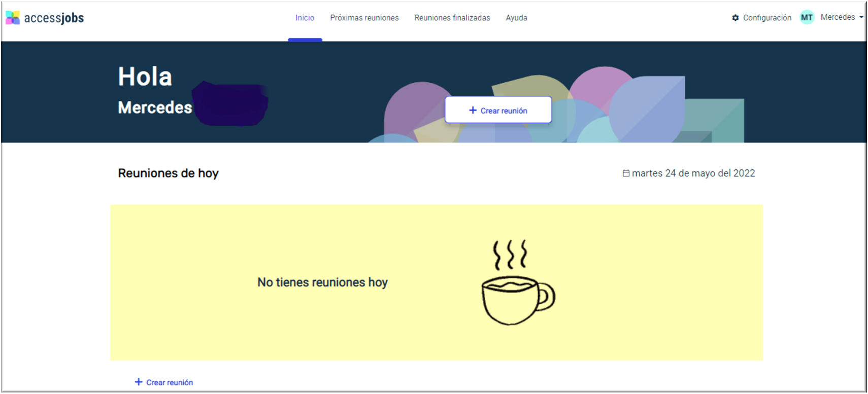The height and width of the screenshot is (394, 868).
Task: Click the Hola greeting text
Action: (145, 77)
